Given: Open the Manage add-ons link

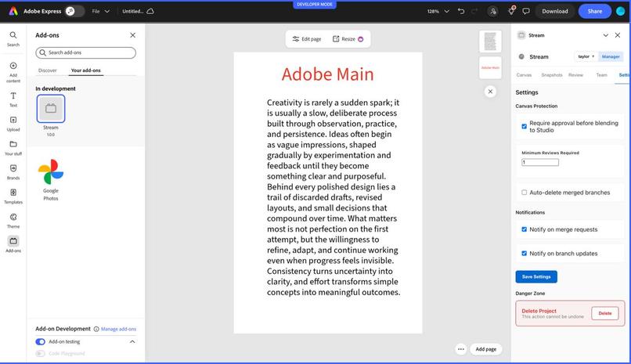Looking at the screenshot, I should point(118,329).
